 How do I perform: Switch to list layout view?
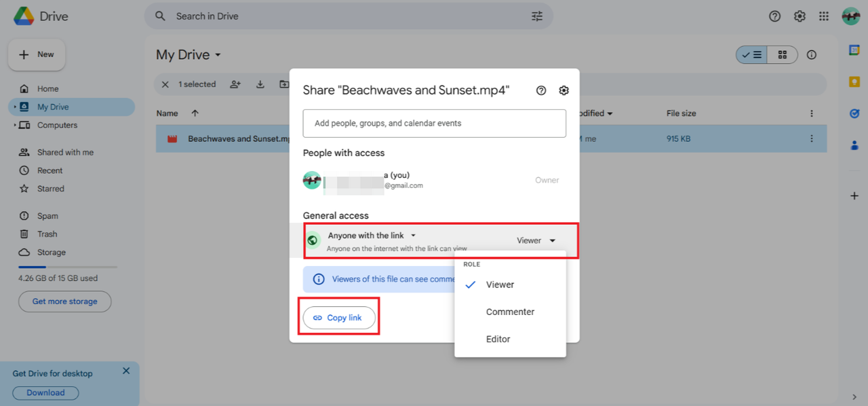752,55
